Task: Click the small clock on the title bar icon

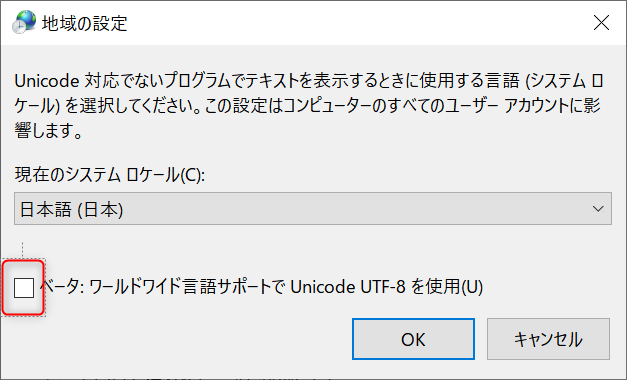Action: [18, 27]
